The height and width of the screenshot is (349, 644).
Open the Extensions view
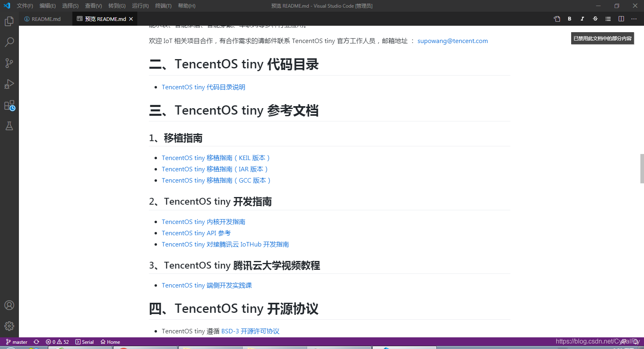pyautogui.click(x=9, y=105)
